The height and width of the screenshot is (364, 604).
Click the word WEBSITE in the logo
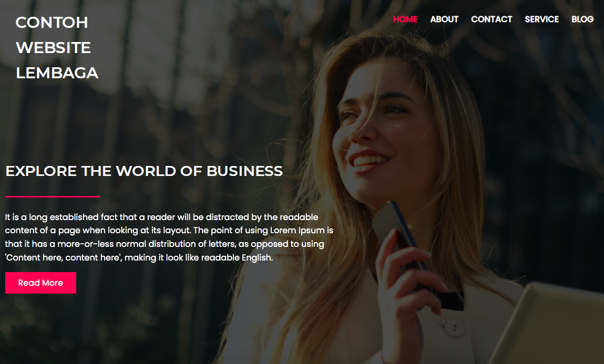point(53,48)
